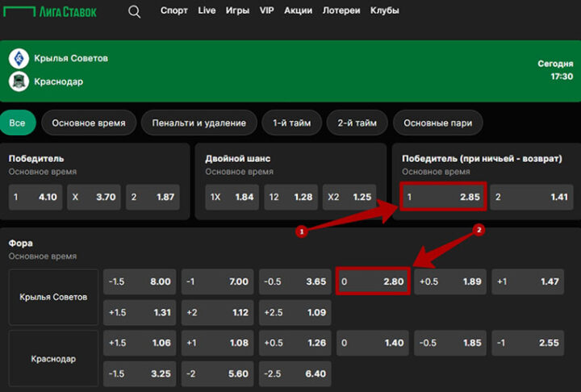Image resolution: width=581 pixels, height=392 pixels.
Task: Open the Акции menu item
Action: point(298,11)
